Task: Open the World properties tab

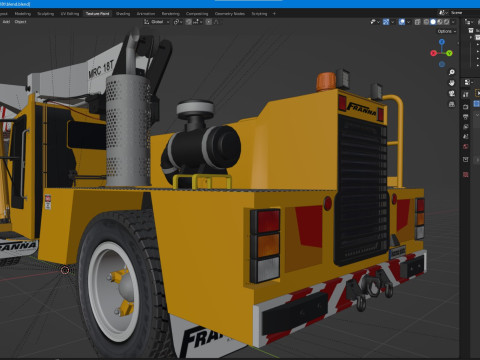Action: point(466,147)
